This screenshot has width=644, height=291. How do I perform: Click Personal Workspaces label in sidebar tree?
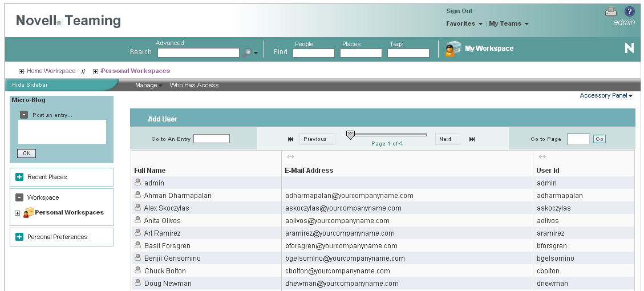(70, 212)
